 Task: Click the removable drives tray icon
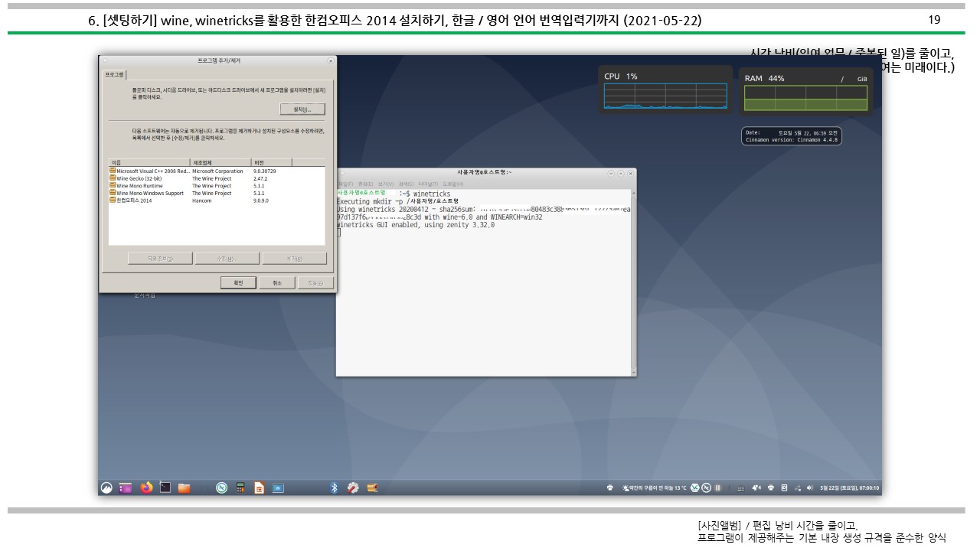click(784, 487)
